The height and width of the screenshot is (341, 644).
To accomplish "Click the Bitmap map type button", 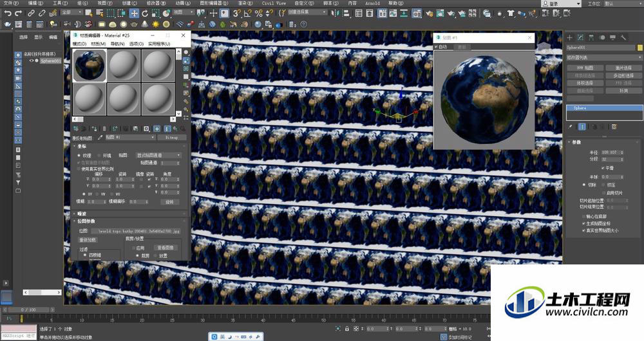I will point(172,138).
